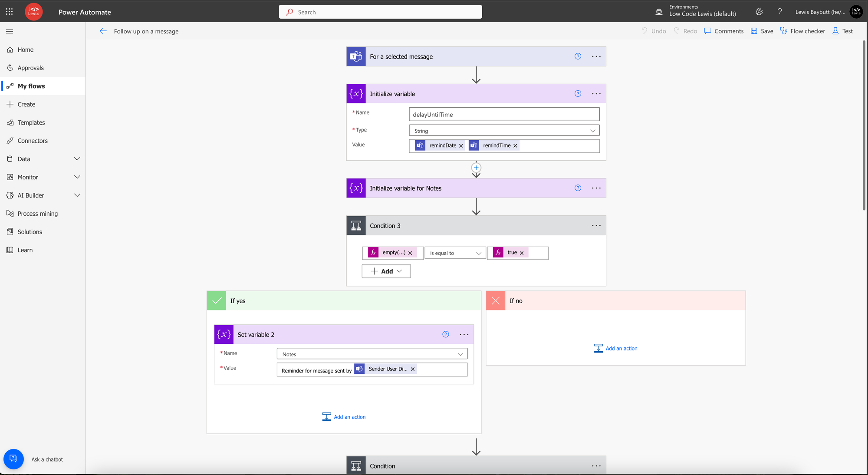Click the Flow checker stethoscope icon
This screenshot has width=868, height=475.
point(783,31)
